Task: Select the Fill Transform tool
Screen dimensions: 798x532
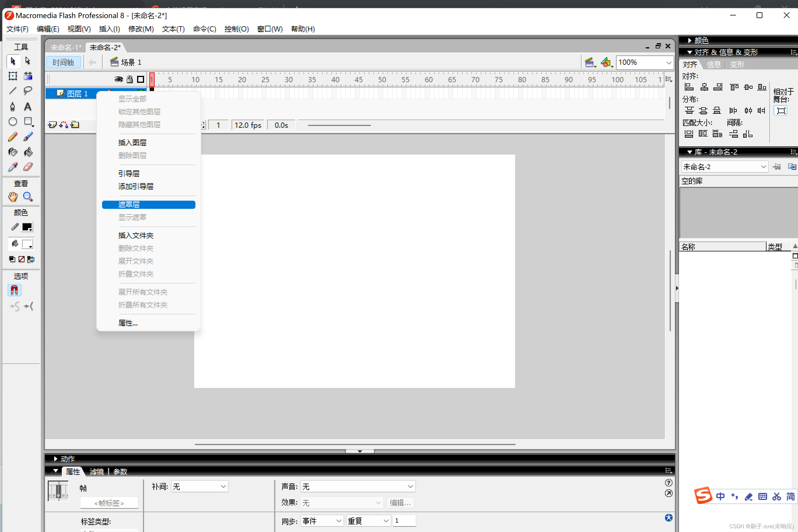Action: point(28,76)
